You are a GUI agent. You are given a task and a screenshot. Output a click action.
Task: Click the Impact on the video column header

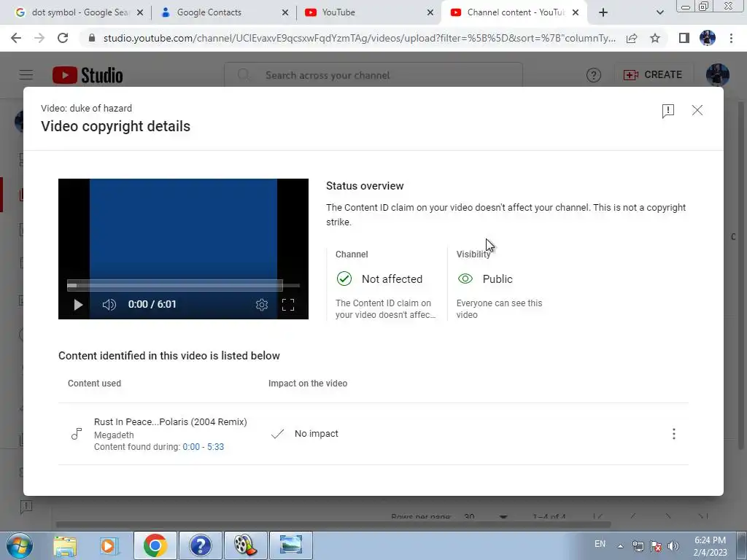(308, 384)
